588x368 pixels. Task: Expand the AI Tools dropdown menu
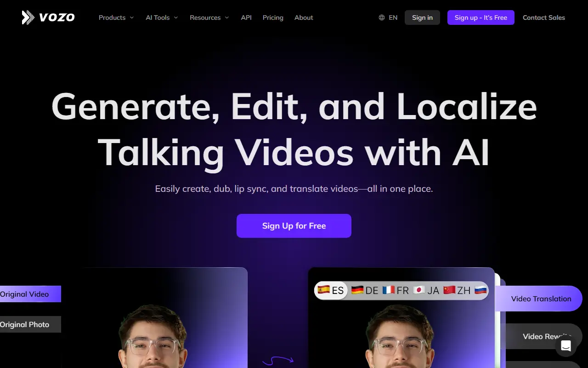click(x=162, y=17)
